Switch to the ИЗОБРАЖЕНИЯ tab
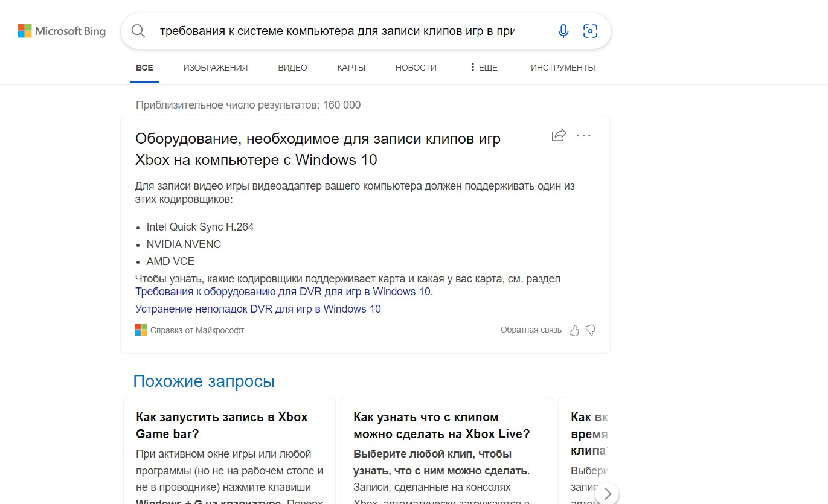 tap(215, 68)
